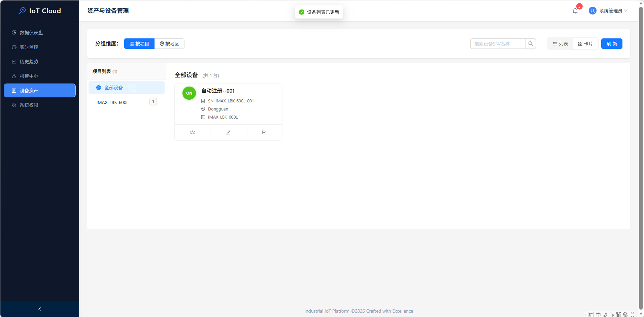Click the ON status badge
The width and height of the screenshot is (644, 317).
pos(189,93)
